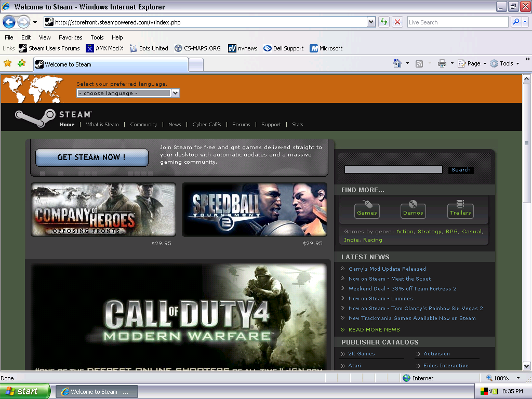Image resolution: width=532 pixels, height=399 pixels.
Task: Open Call of Duty 4 banner
Action: [179, 317]
